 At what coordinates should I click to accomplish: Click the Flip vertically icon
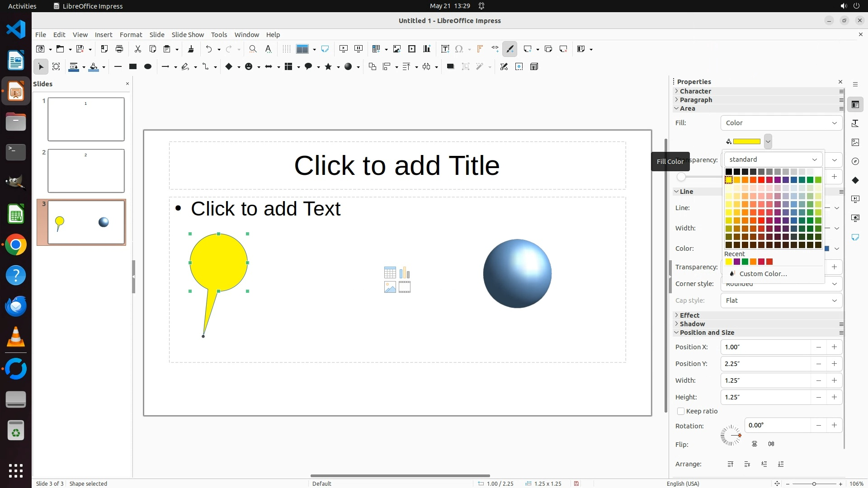click(x=755, y=444)
